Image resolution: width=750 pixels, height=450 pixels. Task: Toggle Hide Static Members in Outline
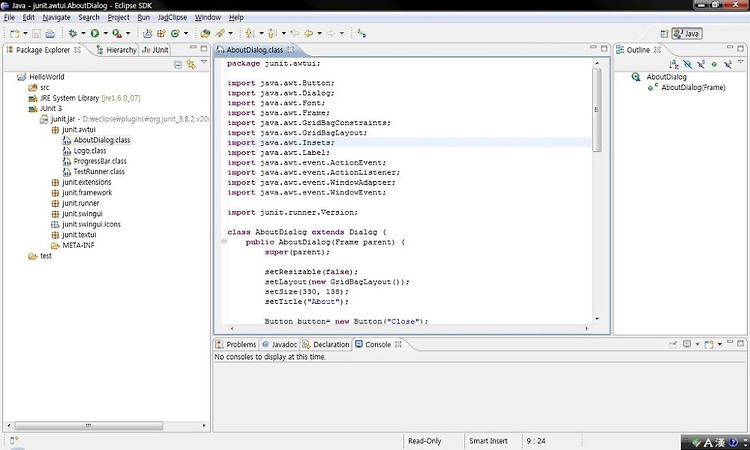[x=701, y=64]
